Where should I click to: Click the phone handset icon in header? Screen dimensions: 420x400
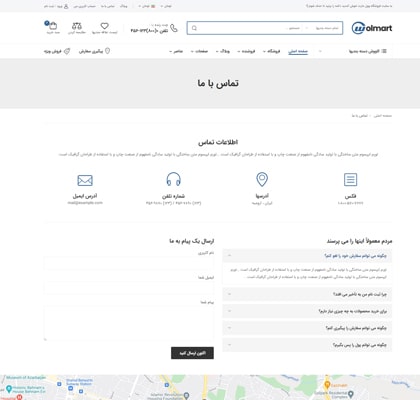174,28
